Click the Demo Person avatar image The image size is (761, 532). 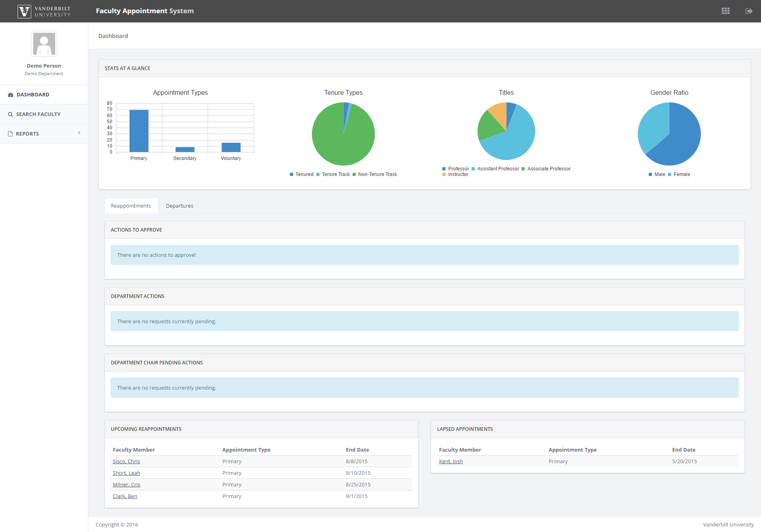(44, 44)
